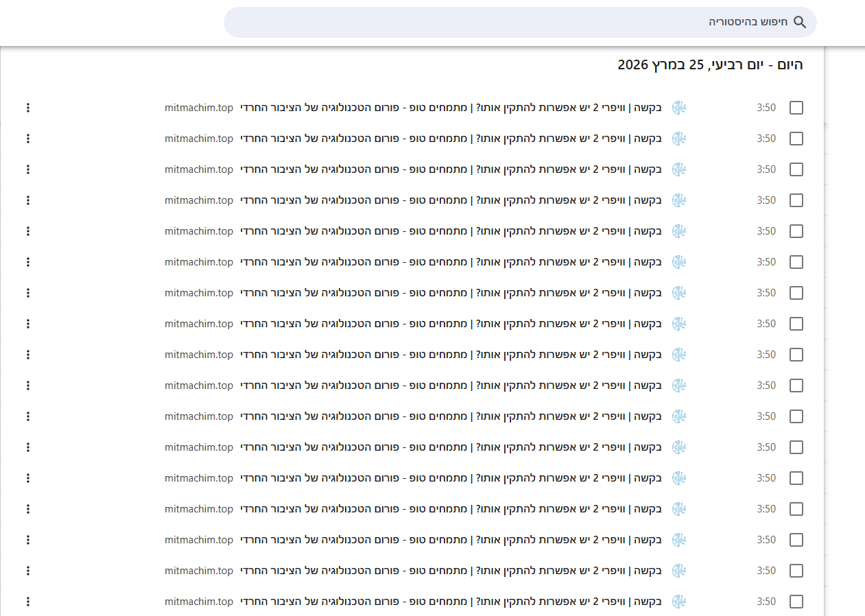The height and width of the screenshot is (616, 865).
Task: Check the box on the last visible history entry
Action: tap(796, 602)
